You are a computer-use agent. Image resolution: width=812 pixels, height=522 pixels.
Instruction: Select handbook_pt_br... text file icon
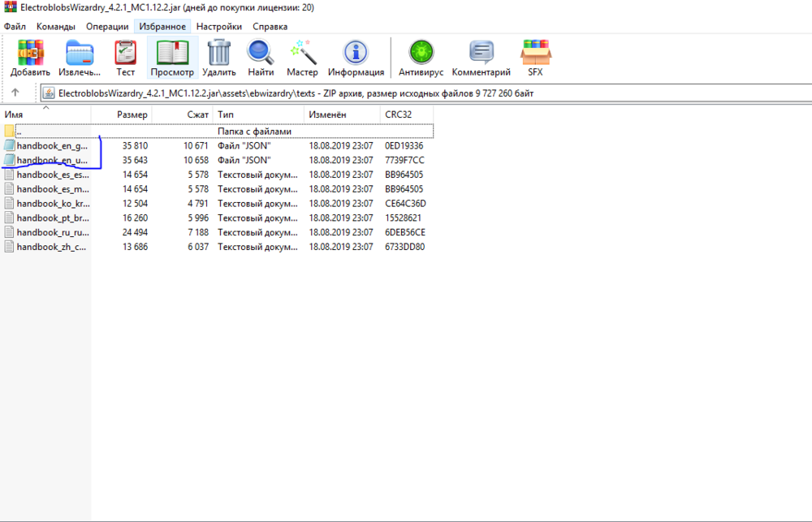click(9, 218)
